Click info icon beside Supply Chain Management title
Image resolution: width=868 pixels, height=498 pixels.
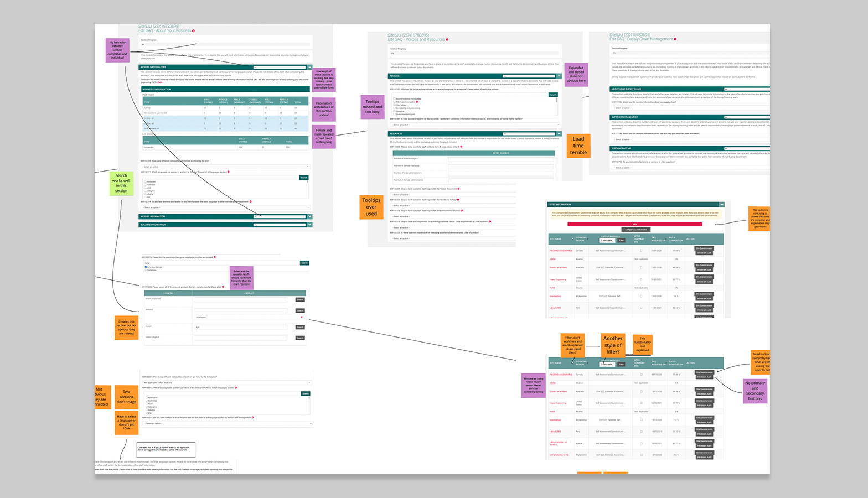675,39
